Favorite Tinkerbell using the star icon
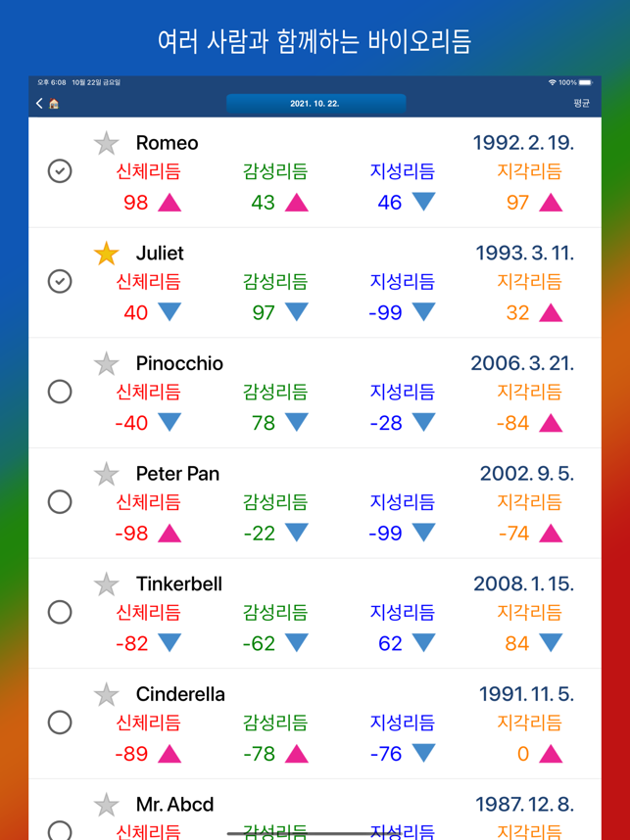Screen dimensions: 630x840 (x=106, y=584)
